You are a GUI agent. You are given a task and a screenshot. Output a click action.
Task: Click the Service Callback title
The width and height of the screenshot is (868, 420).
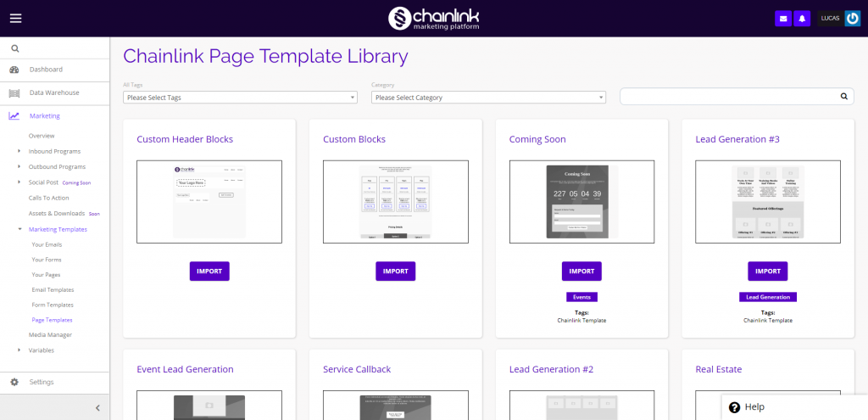tap(357, 369)
